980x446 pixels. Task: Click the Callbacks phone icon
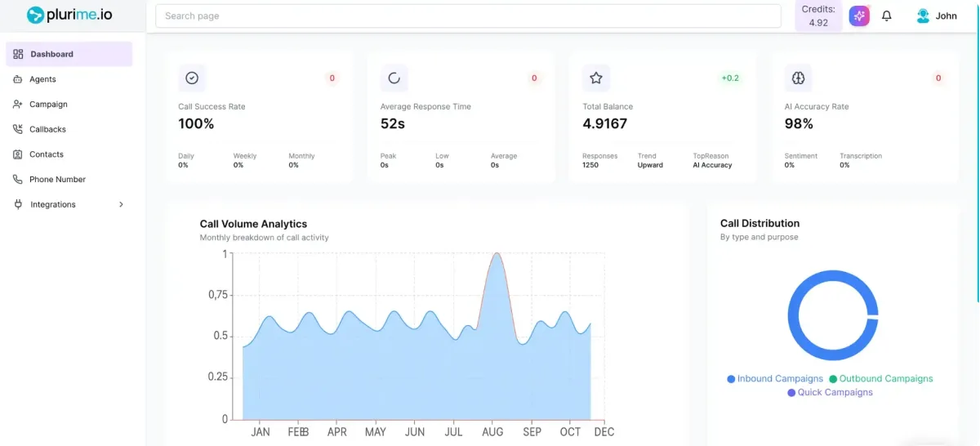tap(18, 129)
